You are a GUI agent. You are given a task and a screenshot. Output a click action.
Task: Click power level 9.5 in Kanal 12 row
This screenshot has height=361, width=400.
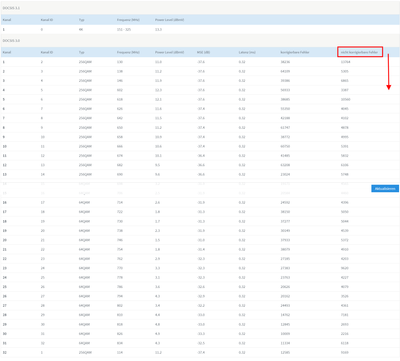click(157, 165)
